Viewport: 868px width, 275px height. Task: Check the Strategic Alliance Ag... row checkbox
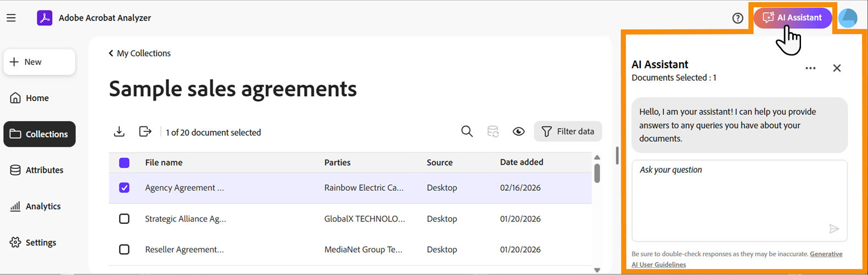pos(125,219)
